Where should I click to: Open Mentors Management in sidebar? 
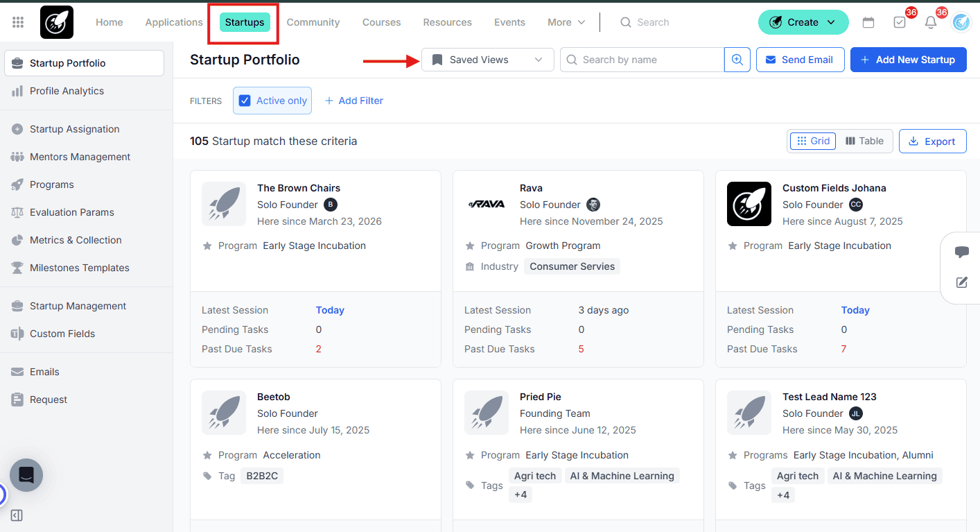[80, 157]
